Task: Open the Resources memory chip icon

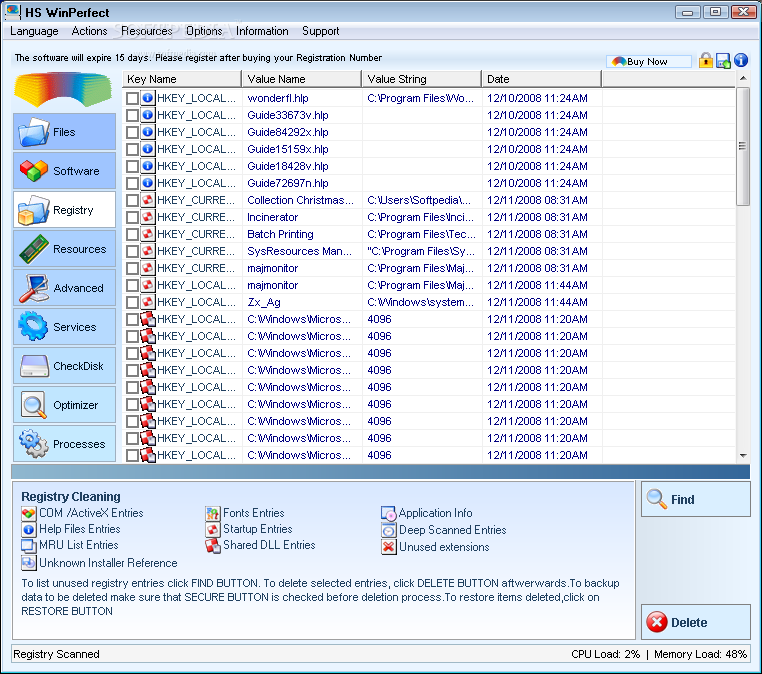Action: tap(34, 249)
